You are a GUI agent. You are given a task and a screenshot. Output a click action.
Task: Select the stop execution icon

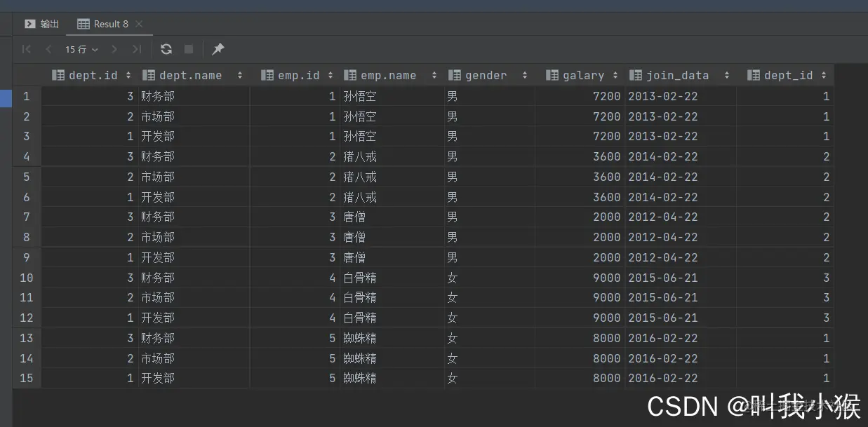pos(188,49)
